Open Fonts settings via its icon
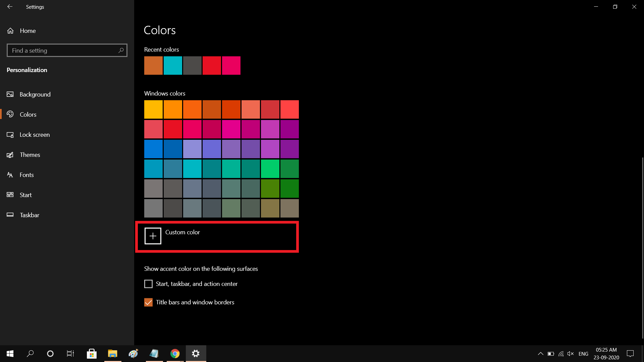The image size is (644, 362). [10, 175]
